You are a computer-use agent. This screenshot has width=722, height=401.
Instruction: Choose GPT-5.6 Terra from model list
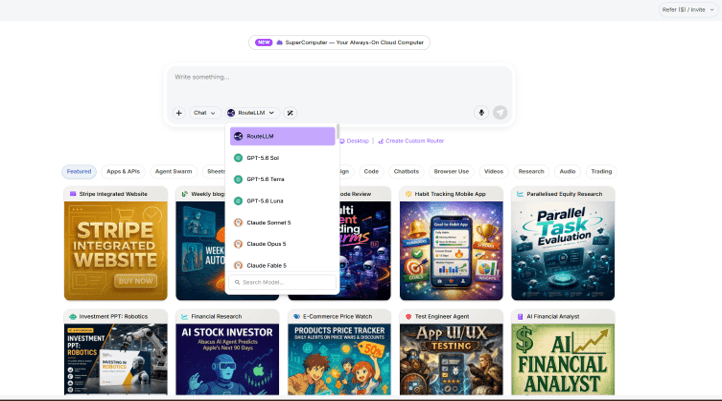click(x=282, y=179)
